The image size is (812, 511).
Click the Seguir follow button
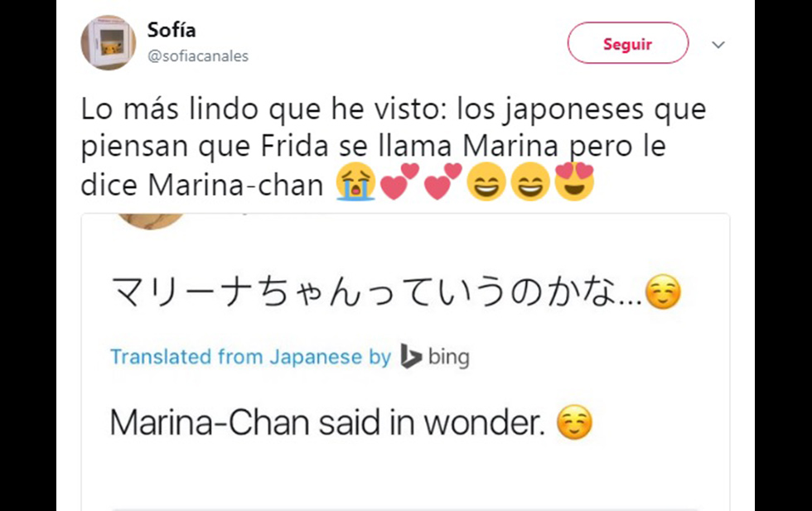click(x=627, y=44)
